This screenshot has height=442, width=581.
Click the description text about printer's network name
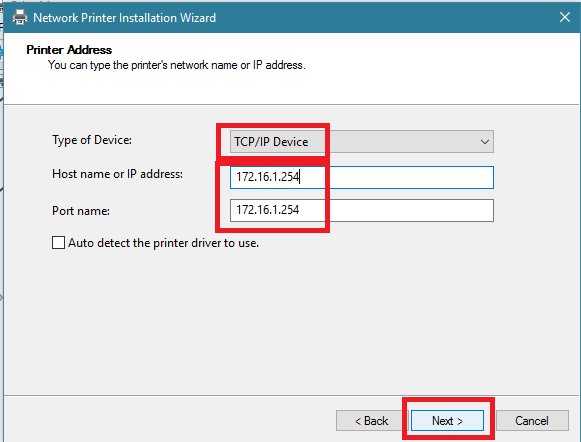tap(177, 65)
